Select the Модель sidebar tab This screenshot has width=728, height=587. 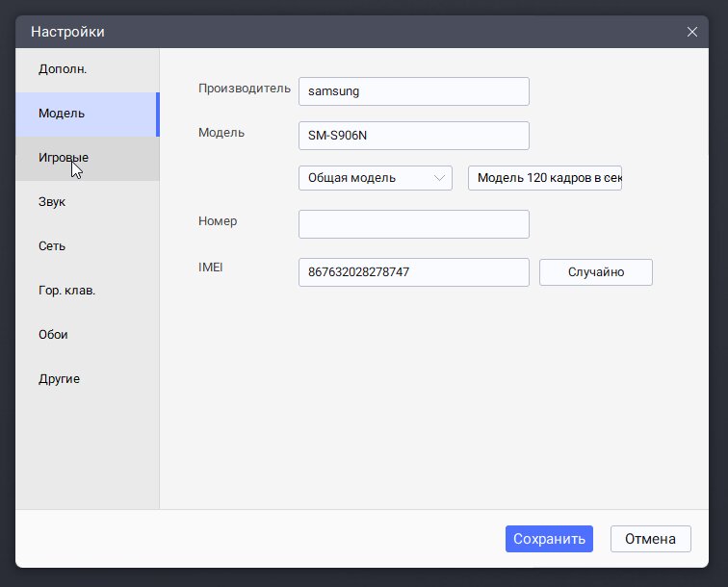pyautogui.click(x=88, y=115)
